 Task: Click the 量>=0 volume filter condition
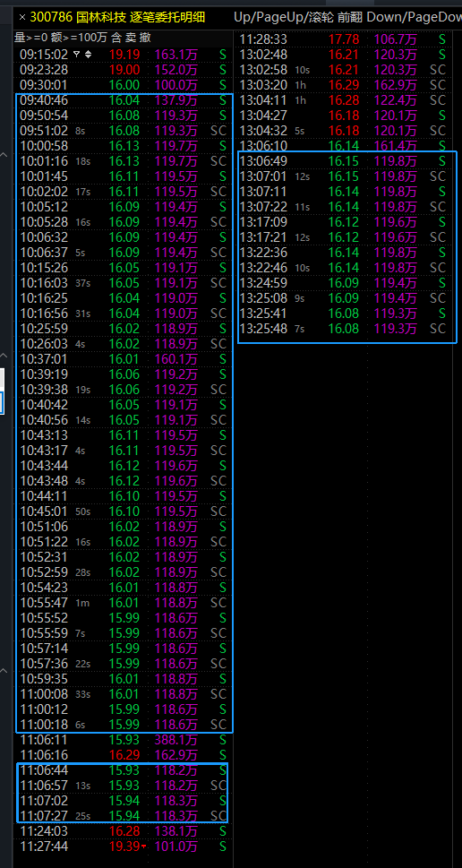[x=31, y=39]
